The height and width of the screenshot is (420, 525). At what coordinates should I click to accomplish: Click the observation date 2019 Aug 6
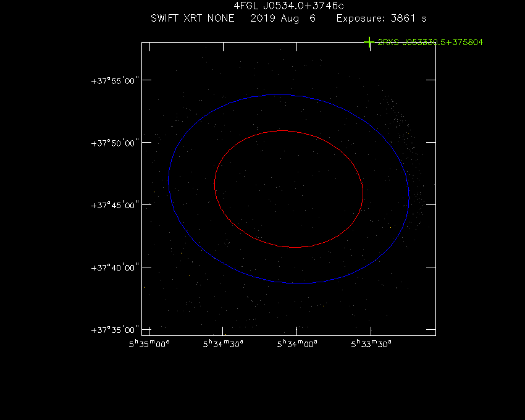tap(283, 19)
